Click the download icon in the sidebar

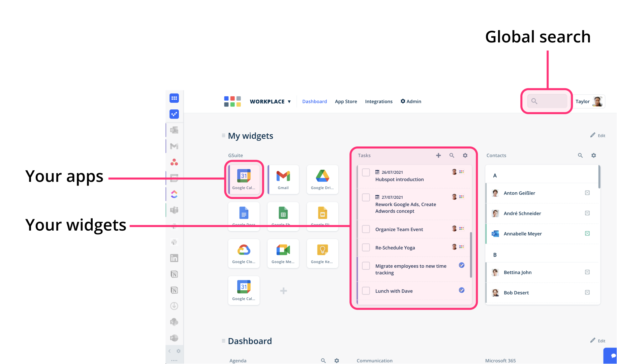pyautogui.click(x=174, y=306)
